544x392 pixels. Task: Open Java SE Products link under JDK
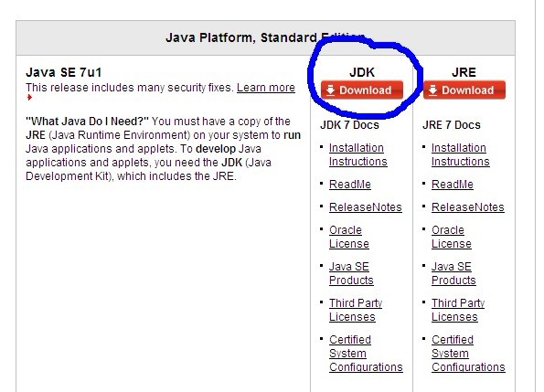coord(351,273)
